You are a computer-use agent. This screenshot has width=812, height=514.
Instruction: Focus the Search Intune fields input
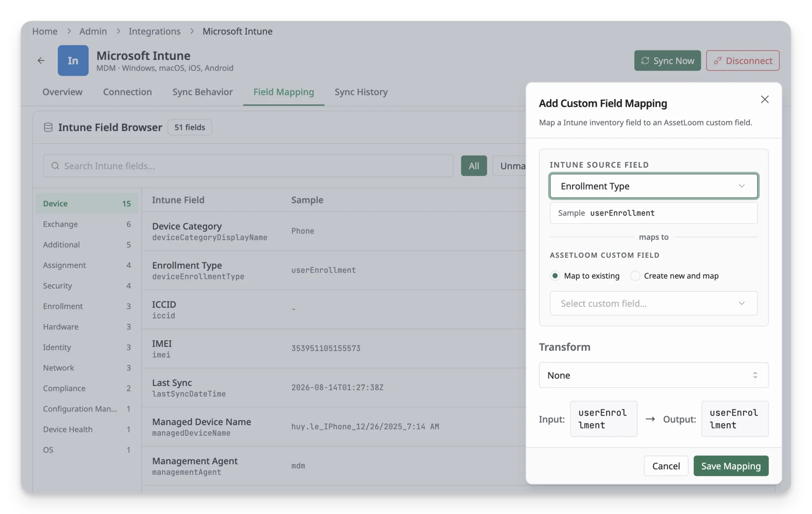tap(248, 166)
